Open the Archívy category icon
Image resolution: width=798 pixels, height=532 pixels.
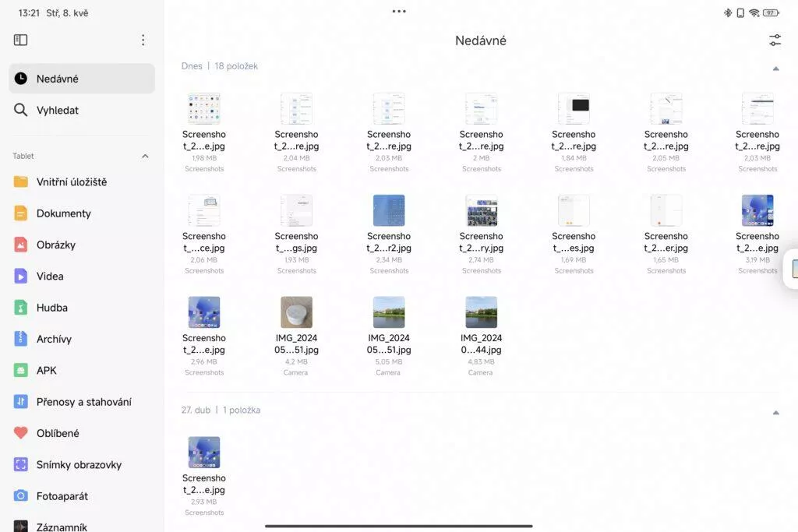(20, 339)
